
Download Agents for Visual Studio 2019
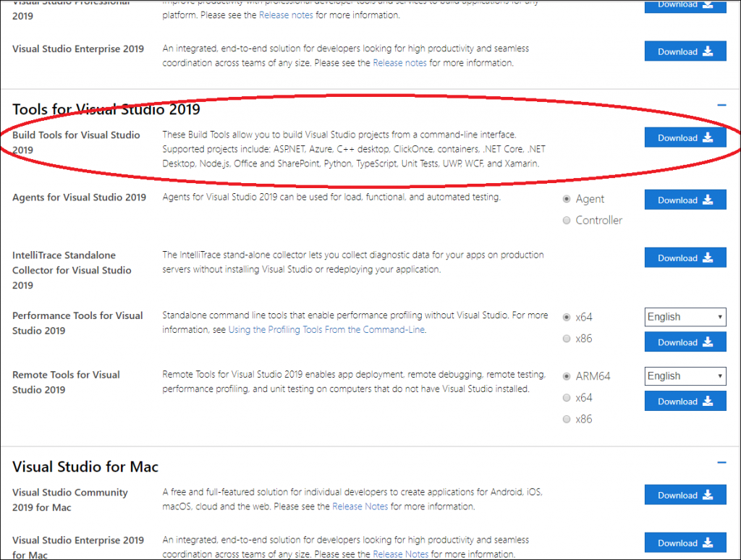[x=685, y=200]
